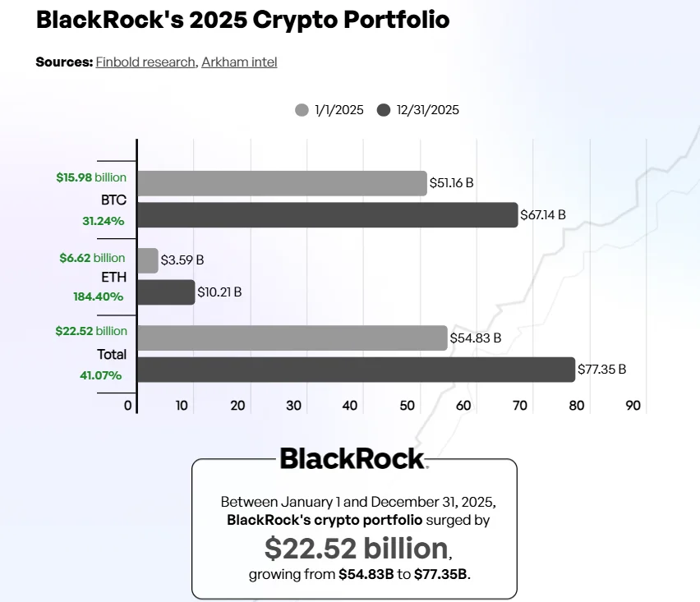Image resolution: width=700 pixels, height=602 pixels.
Task: Click the 90 tick on the x-axis
Action: 633,406
